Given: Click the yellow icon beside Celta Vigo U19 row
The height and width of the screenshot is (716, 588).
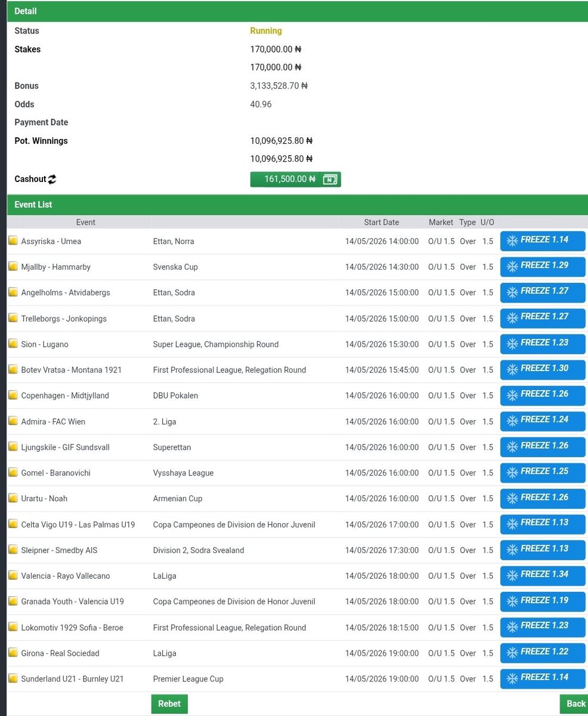Looking at the screenshot, I should tap(13, 524).
